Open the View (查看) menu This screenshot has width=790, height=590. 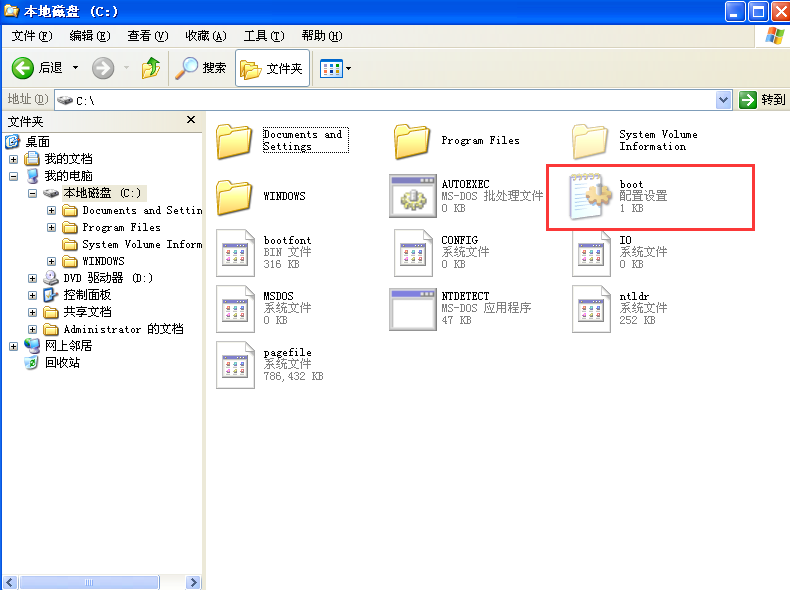click(x=148, y=36)
